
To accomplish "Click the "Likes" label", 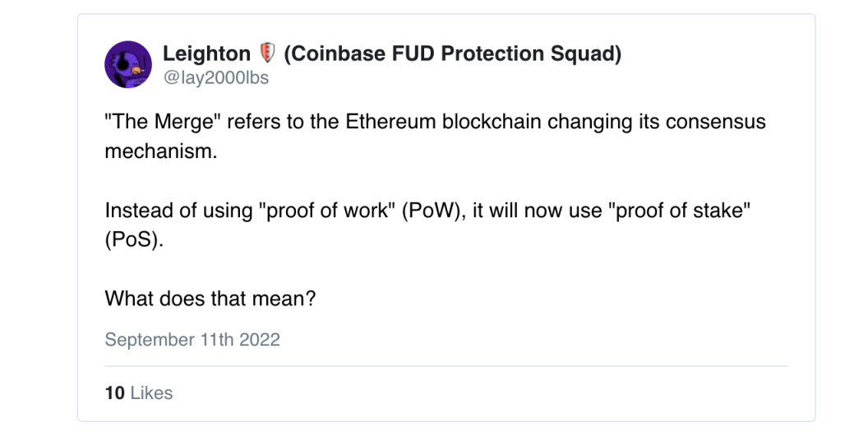I will [x=151, y=393].
